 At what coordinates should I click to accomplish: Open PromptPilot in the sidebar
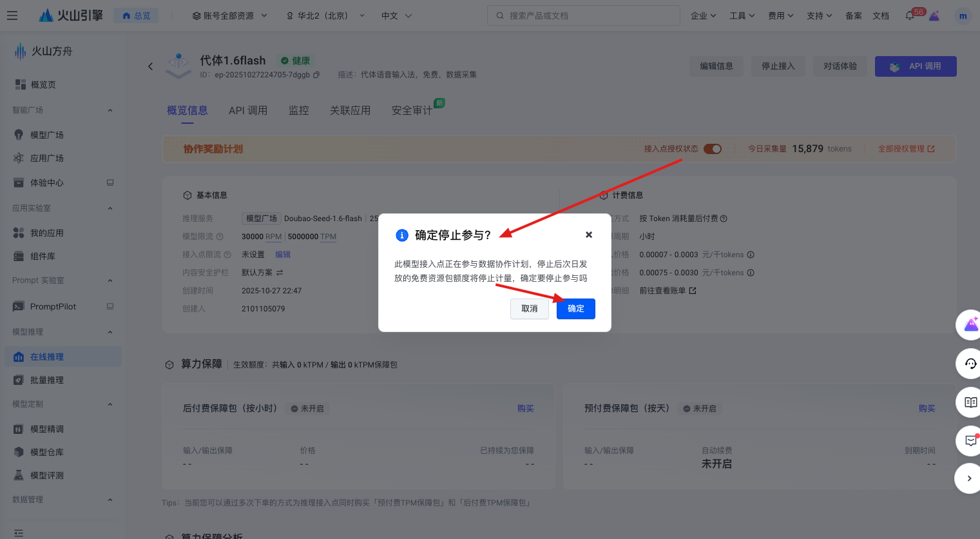[63, 306]
